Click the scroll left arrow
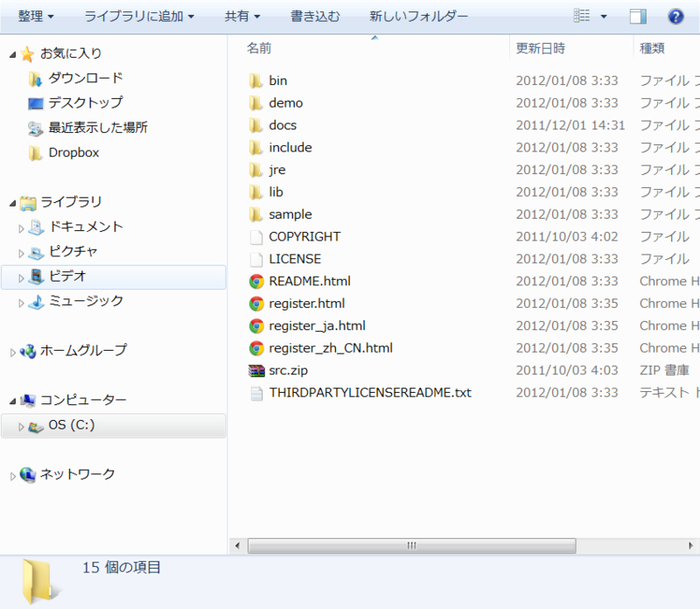Image resolution: width=700 pixels, height=609 pixels. pos(237,545)
